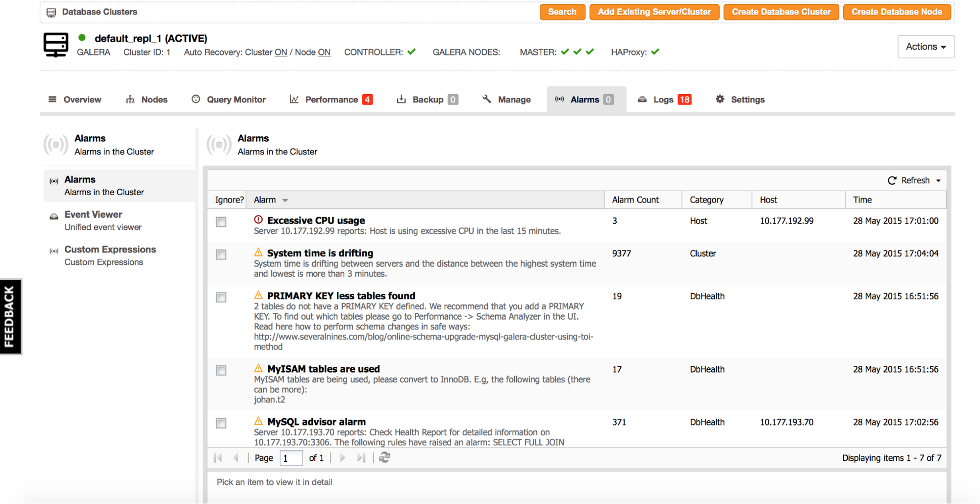This screenshot has height=504, width=980.
Task: Open the Actions dropdown menu
Action: pyautogui.click(x=926, y=47)
